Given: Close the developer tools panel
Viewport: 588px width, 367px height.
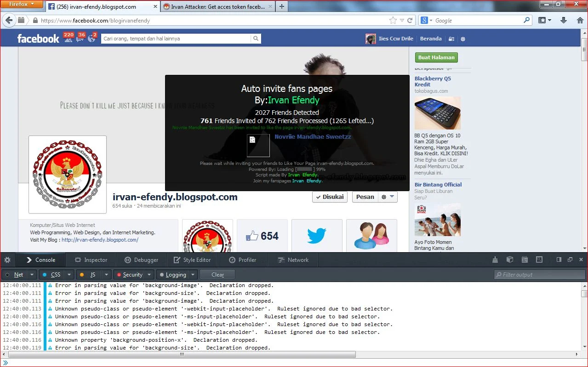Looking at the screenshot, I should tap(581, 260).
